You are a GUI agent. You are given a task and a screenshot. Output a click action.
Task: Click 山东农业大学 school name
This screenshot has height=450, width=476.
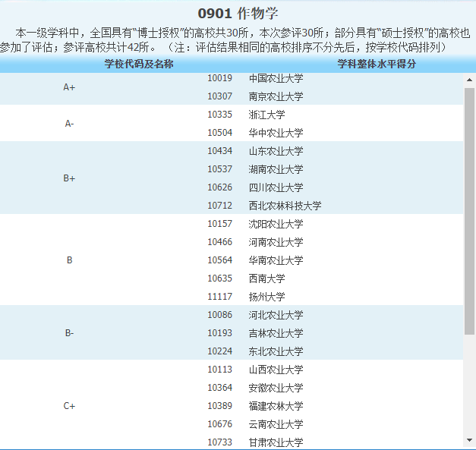(276, 151)
